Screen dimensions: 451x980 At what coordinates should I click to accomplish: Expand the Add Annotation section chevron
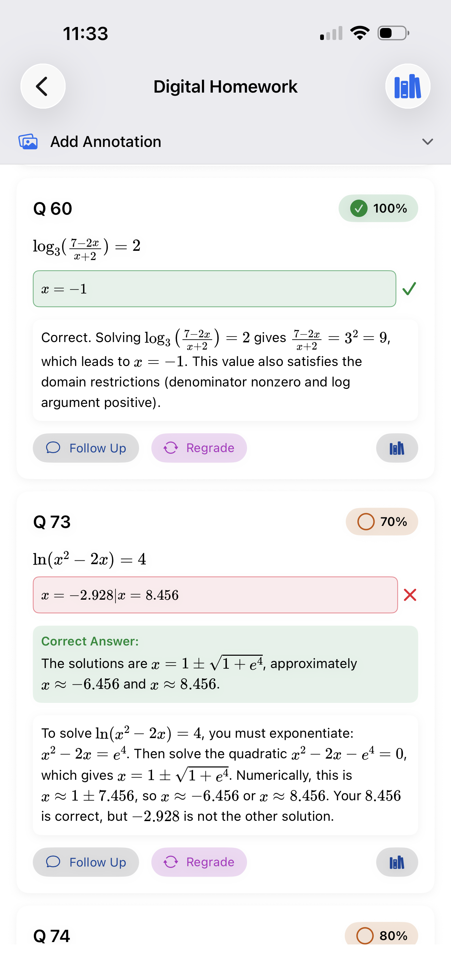click(x=427, y=142)
